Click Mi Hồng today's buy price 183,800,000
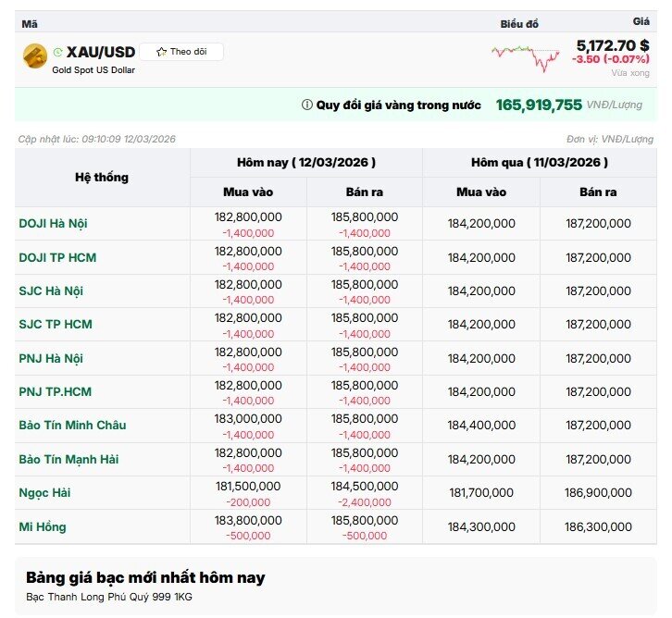Screen dimensions: 672x618 click(x=248, y=520)
